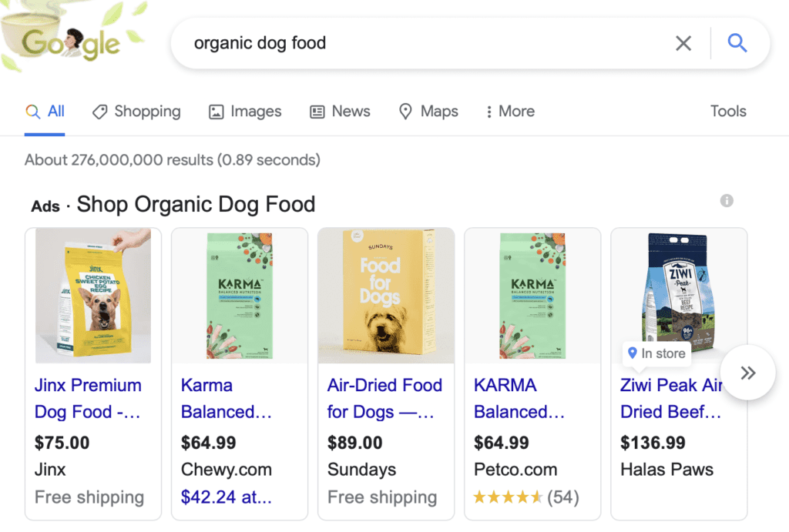789x532 pixels.
Task: Click the Images picture icon
Action: tap(217, 112)
